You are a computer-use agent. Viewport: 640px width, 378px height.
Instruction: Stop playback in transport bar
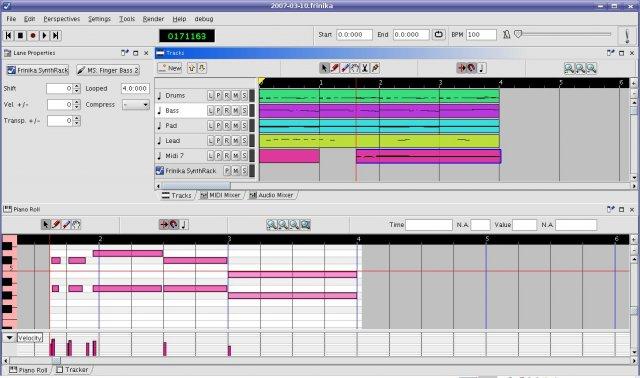20,36
